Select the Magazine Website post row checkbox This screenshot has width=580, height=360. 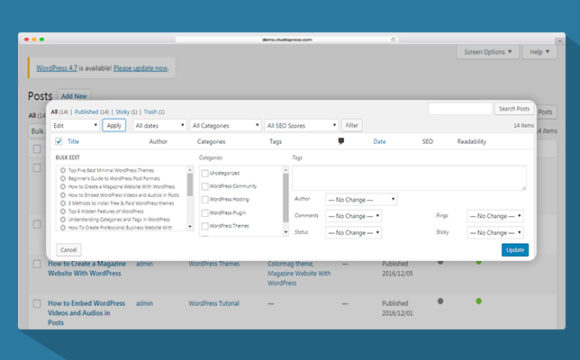(37, 264)
